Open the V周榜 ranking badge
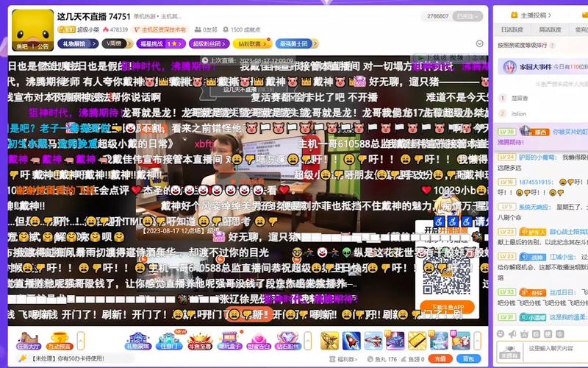 pos(117,44)
